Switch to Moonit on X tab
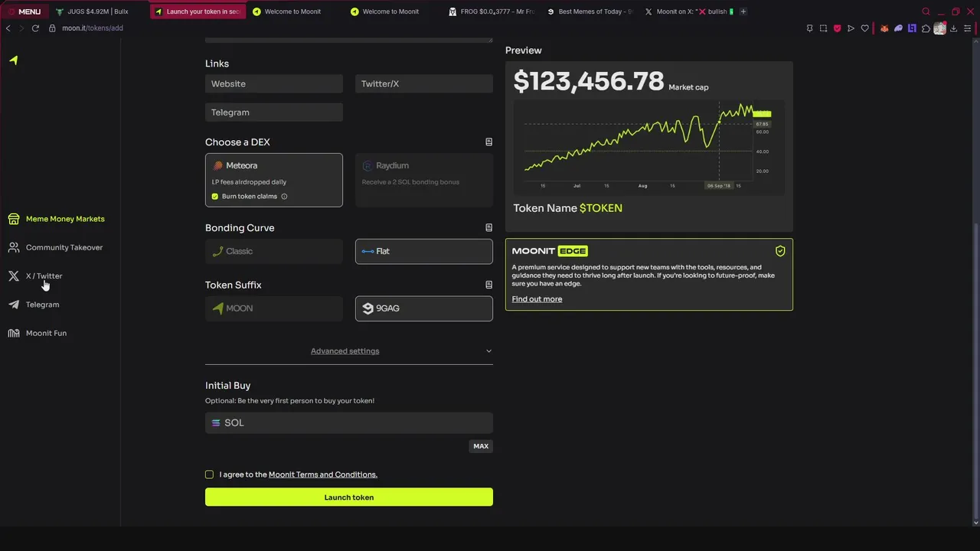The height and width of the screenshot is (551, 980). [688, 11]
